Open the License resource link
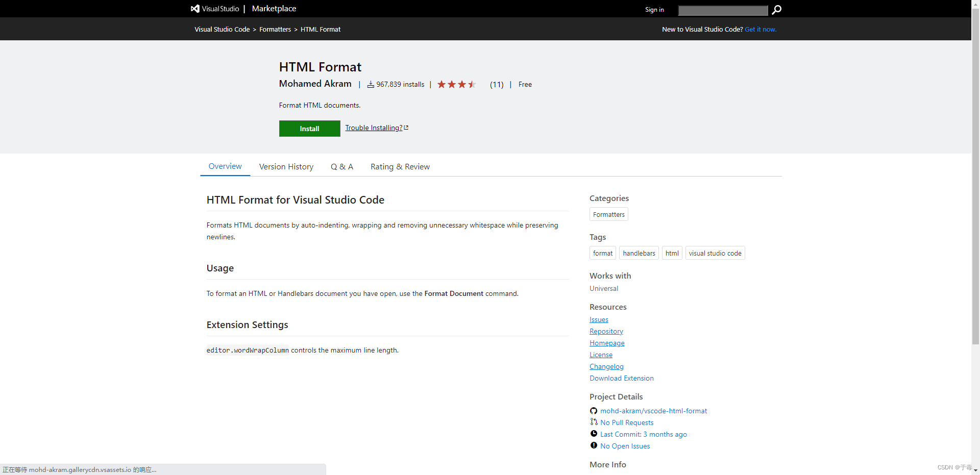This screenshot has height=475, width=980. (x=601, y=355)
